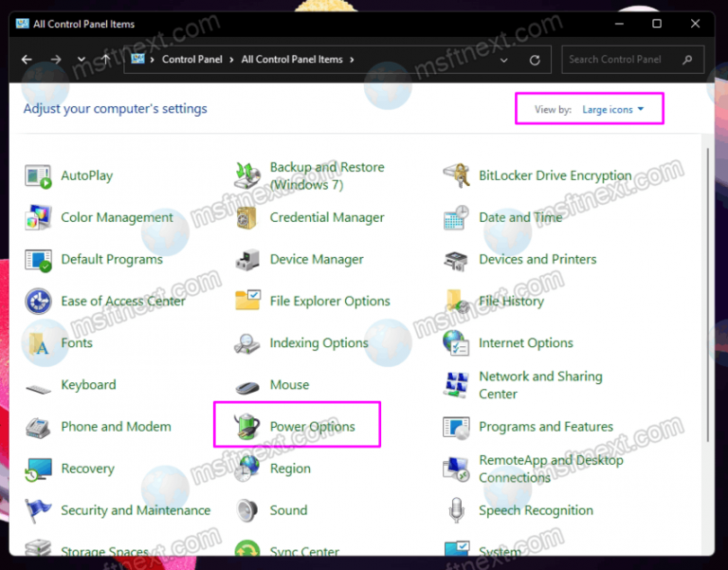Open the Credential Manager safe icon
The height and width of the screenshot is (570, 728).
pos(247,218)
